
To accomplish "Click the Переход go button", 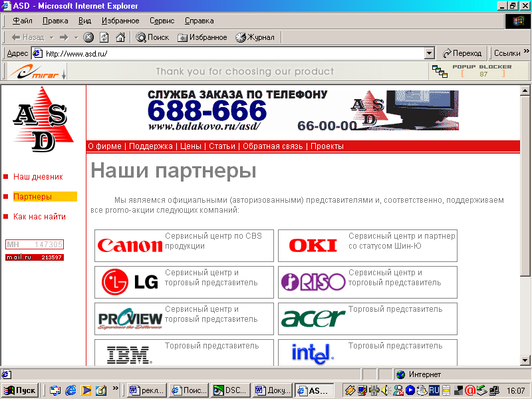I will click(462, 53).
